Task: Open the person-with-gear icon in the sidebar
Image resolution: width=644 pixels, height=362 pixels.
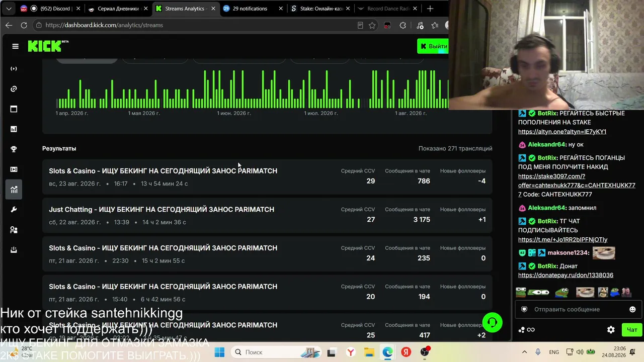Action: pyautogui.click(x=14, y=230)
